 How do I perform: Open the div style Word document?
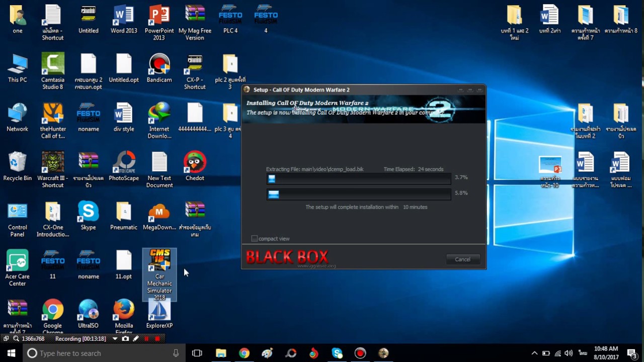coord(124,118)
